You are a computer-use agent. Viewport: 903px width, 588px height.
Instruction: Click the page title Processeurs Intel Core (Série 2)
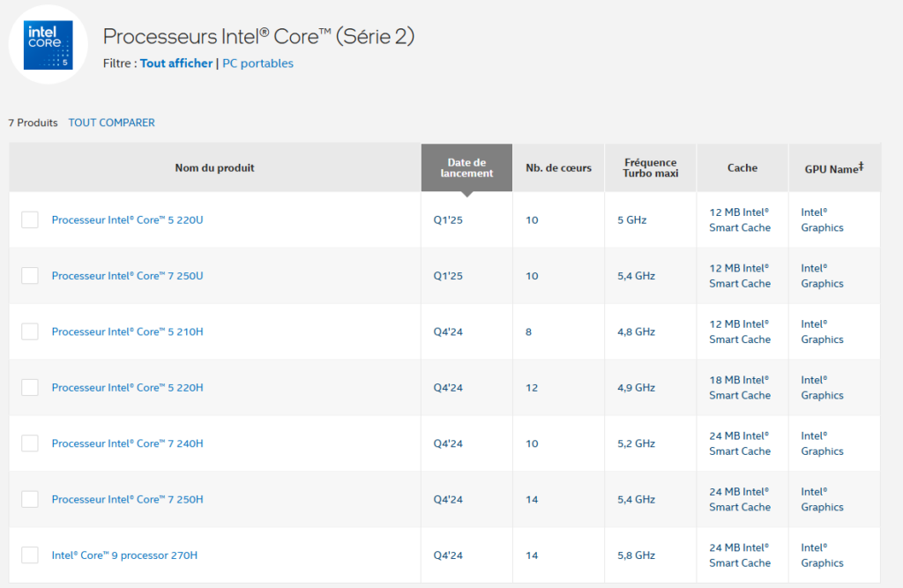pos(258,36)
